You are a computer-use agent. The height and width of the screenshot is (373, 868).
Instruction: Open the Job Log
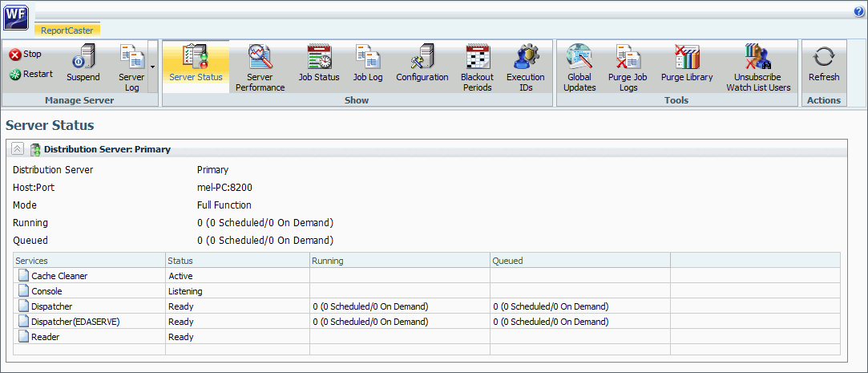pos(368,63)
